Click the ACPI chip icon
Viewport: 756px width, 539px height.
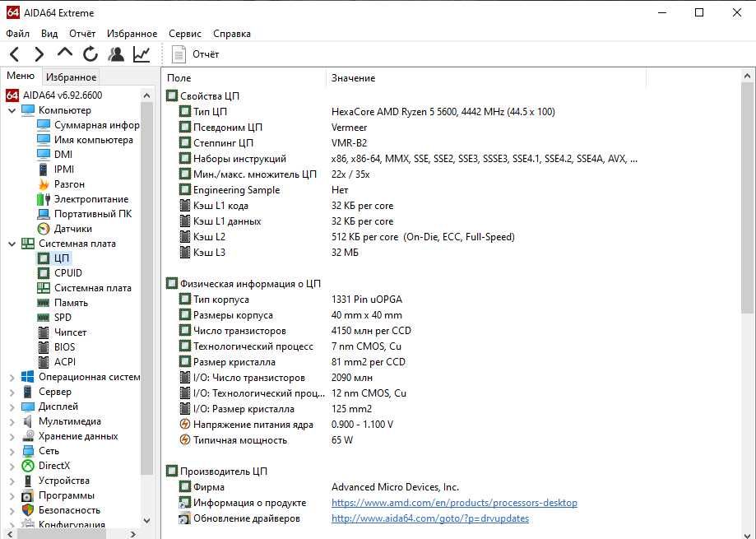pos(44,362)
